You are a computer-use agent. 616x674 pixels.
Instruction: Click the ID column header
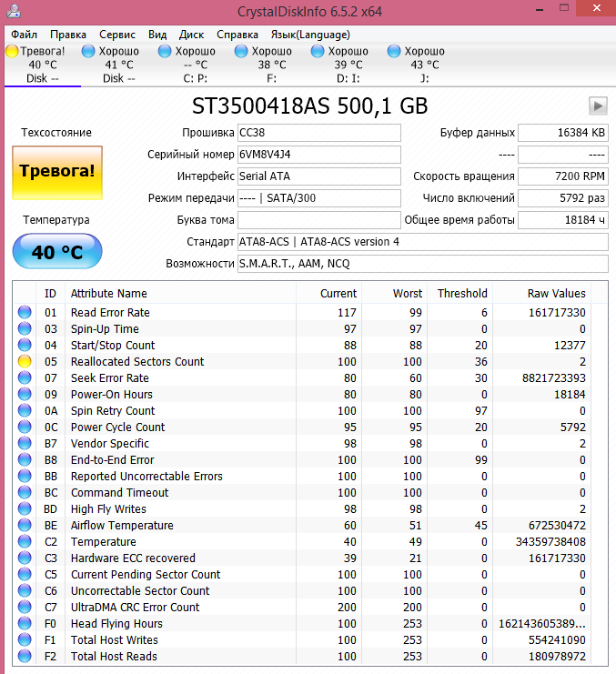[x=50, y=293]
